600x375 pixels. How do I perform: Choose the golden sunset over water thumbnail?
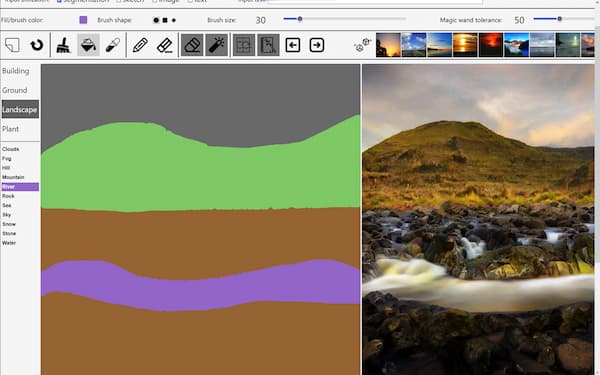click(465, 45)
